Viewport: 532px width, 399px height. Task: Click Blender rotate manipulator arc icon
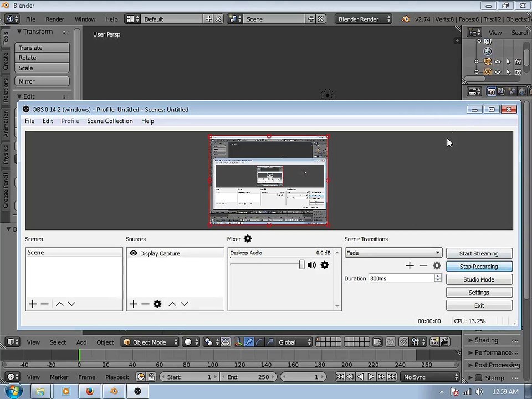tap(259, 342)
